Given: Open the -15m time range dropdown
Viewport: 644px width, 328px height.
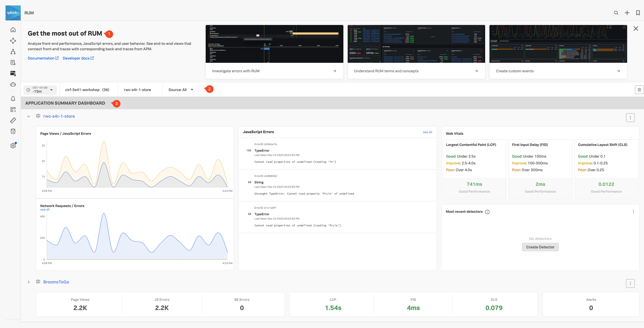Looking at the screenshot, I should click(x=40, y=90).
